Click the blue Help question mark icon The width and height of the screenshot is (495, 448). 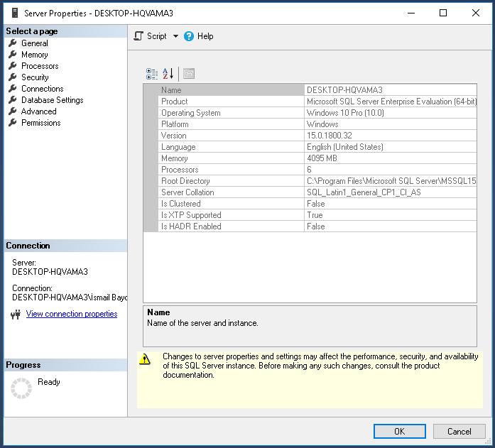coord(189,36)
